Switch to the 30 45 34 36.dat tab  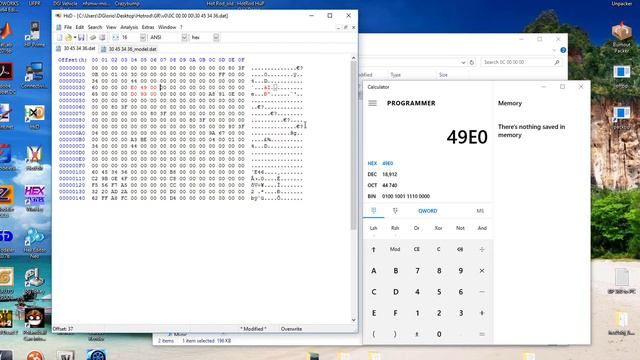[76, 49]
